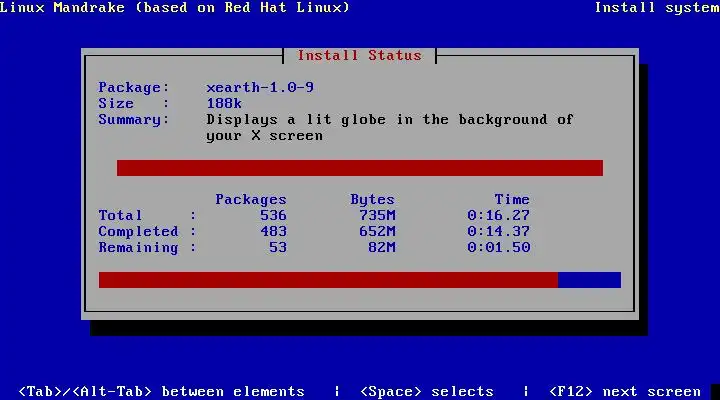Click the "<Tab>/<Alt-Tab> between elements" hint

161,392
